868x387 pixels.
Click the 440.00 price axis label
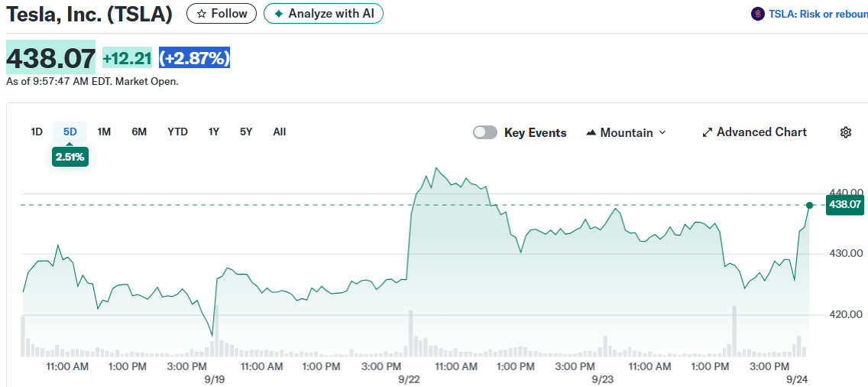[x=844, y=193]
